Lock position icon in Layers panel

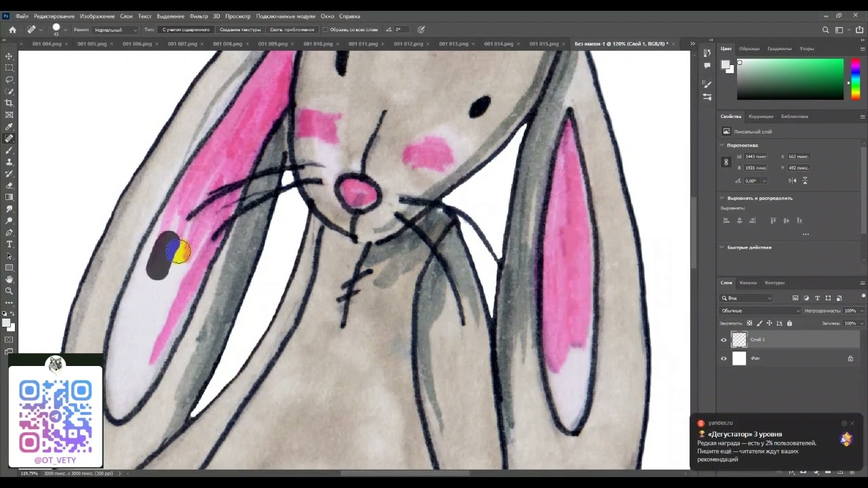click(769, 323)
